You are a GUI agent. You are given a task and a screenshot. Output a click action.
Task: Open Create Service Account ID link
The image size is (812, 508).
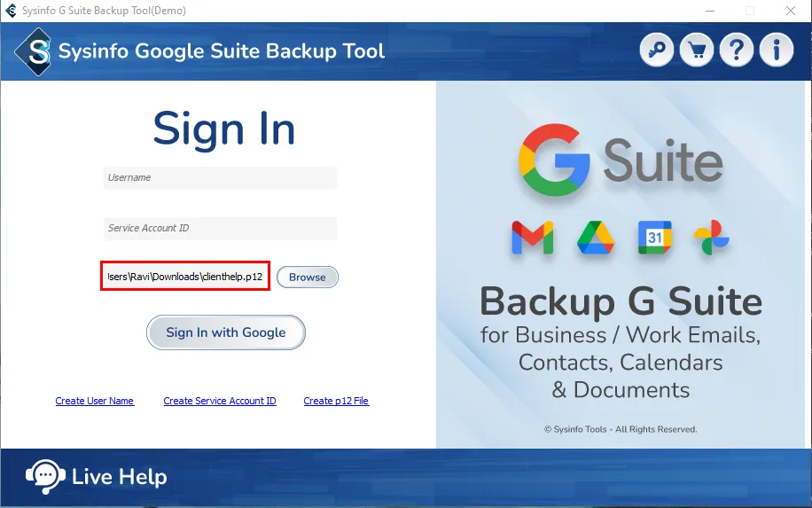[220, 401]
